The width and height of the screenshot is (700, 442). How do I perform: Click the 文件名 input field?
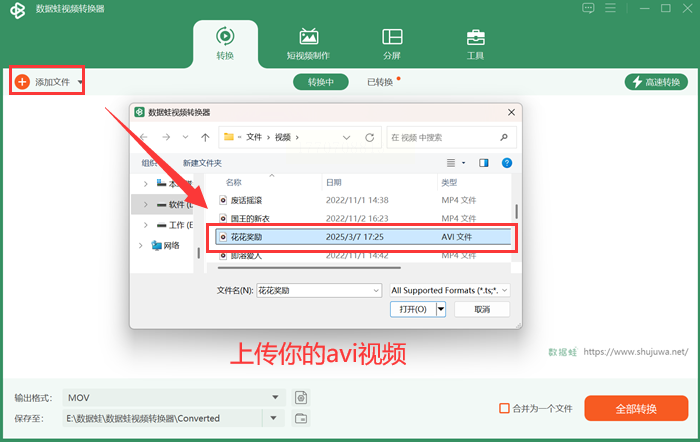pos(314,291)
